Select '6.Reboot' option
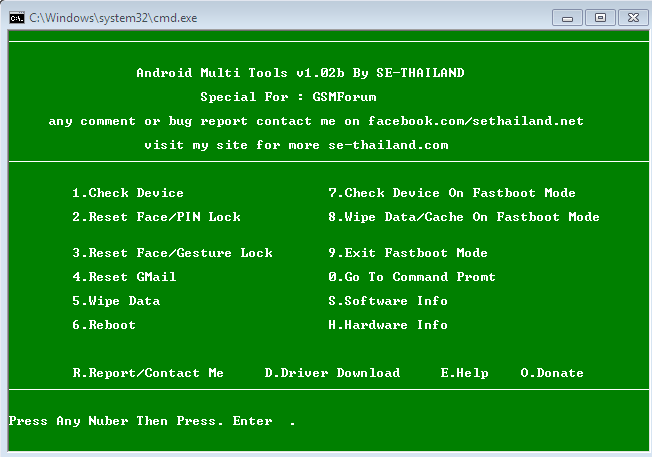652x457 pixels. (104, 325)
